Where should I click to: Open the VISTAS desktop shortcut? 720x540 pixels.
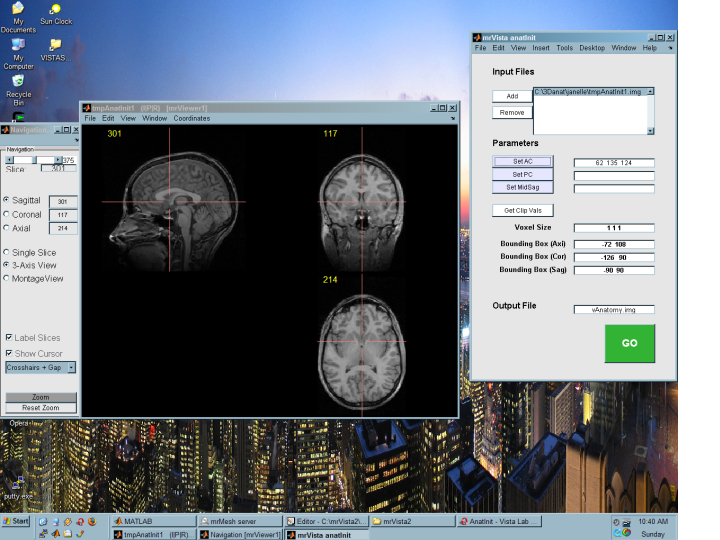pos(55,46)
